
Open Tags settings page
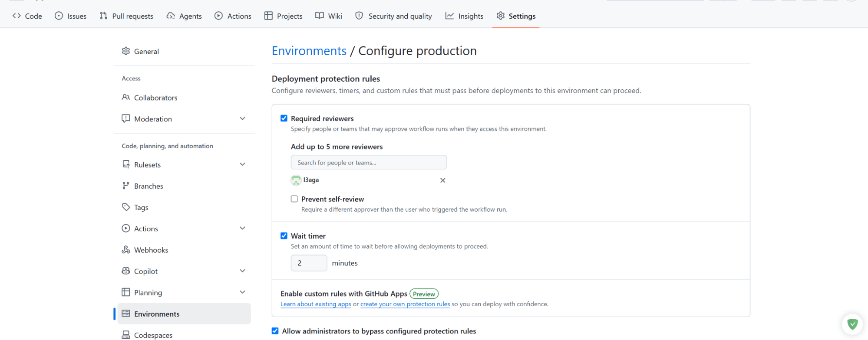(x=184, y=207)
